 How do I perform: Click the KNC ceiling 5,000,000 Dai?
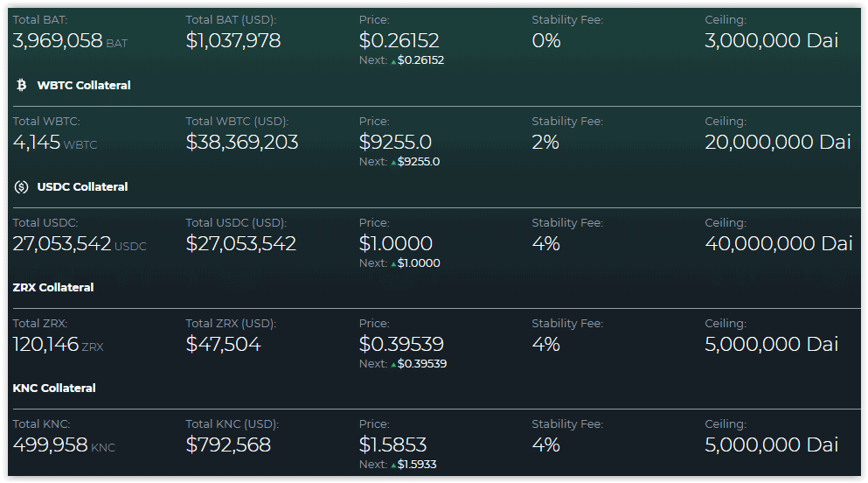pos(772,445)
